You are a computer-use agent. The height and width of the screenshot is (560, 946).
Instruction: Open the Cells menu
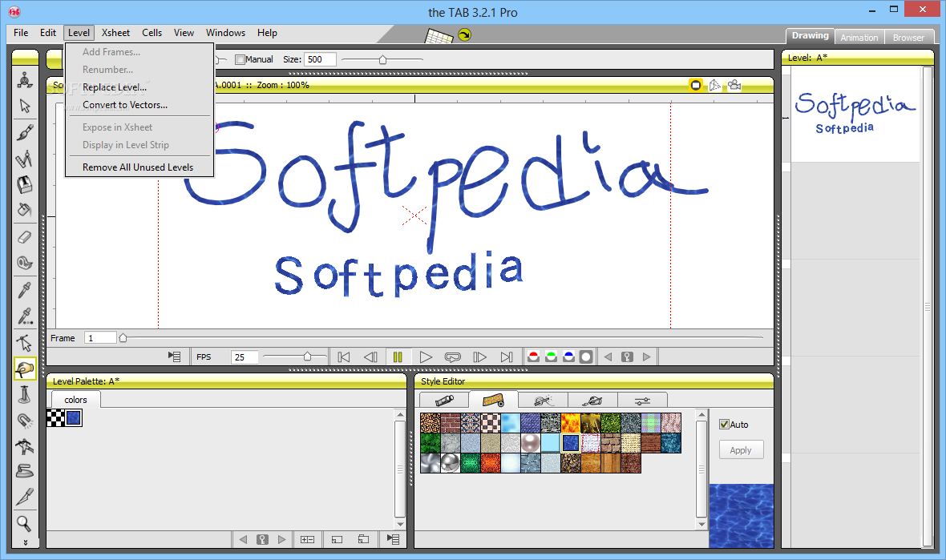[152, 33]
